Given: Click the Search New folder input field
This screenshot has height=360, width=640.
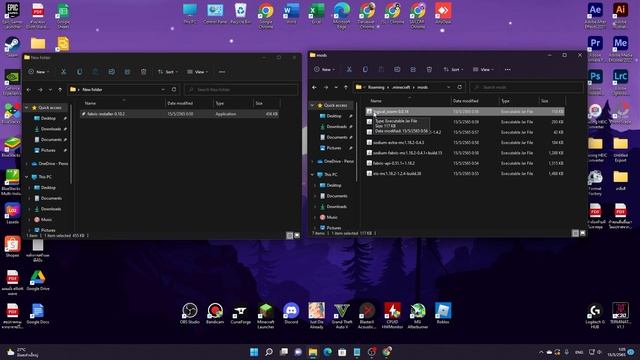Looking at the screenshot, I should click(241, 89).
